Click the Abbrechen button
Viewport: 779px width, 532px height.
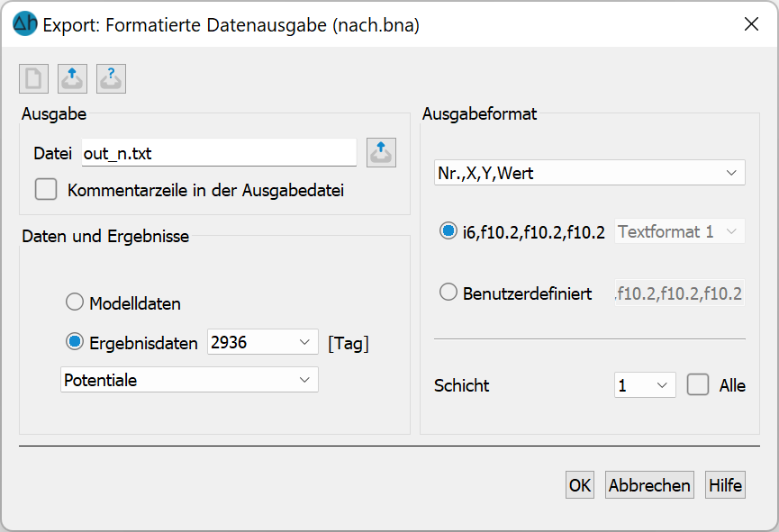click(x=649, y=485)
